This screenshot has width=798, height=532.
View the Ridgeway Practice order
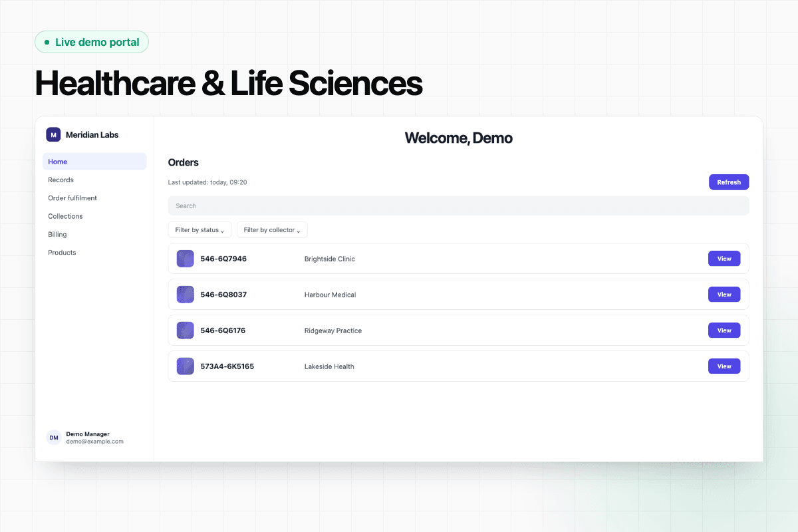[x=724, y=331]
